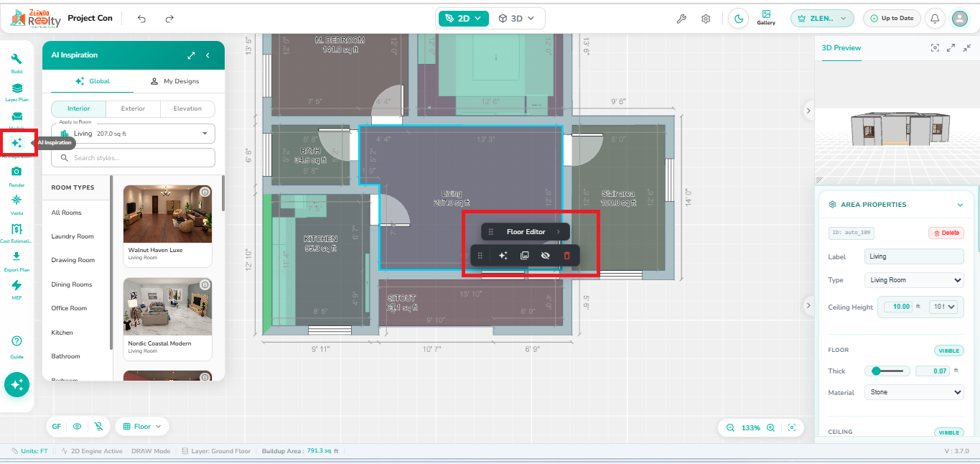Open the ceiling height preset dropdown

click(x=943, y=307)
